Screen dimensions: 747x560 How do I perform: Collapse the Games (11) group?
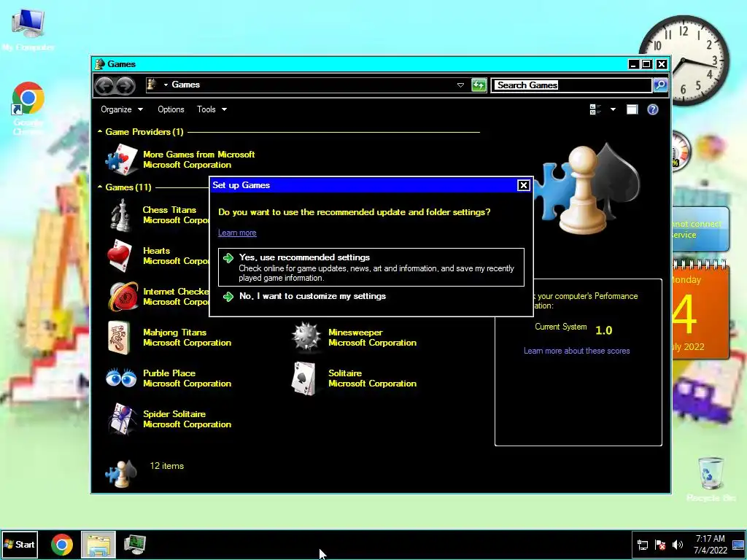(x=100, y=187)
